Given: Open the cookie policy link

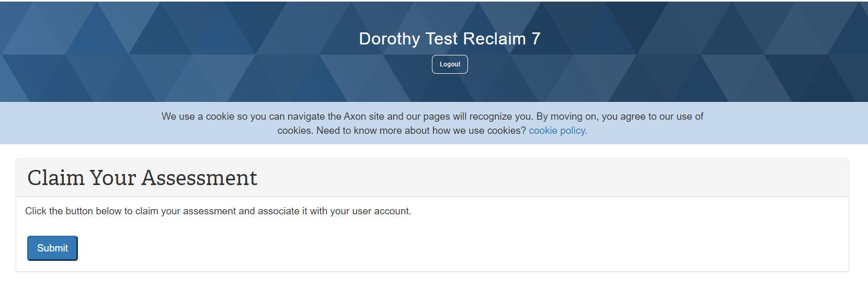Looking at the screenshot, I should (x=557, y=130).
